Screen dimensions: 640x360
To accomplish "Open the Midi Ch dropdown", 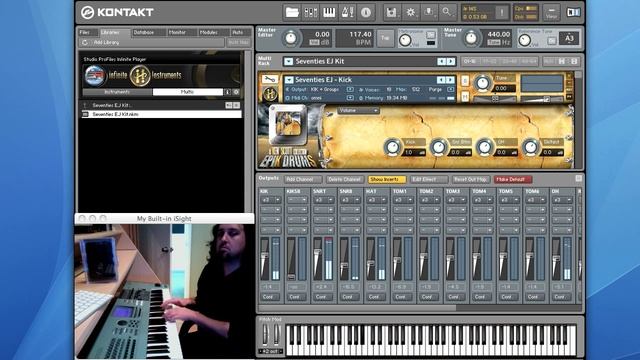I will point(350,98).
